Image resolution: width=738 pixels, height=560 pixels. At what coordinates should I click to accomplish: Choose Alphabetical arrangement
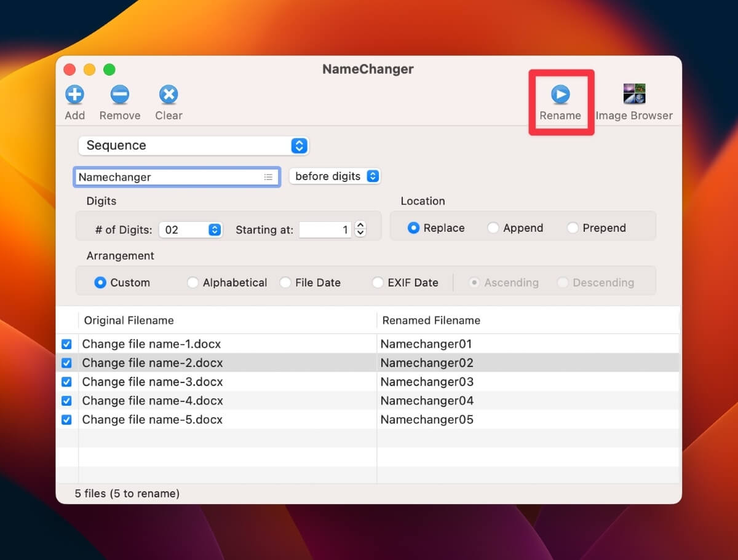tap(192, 282)
